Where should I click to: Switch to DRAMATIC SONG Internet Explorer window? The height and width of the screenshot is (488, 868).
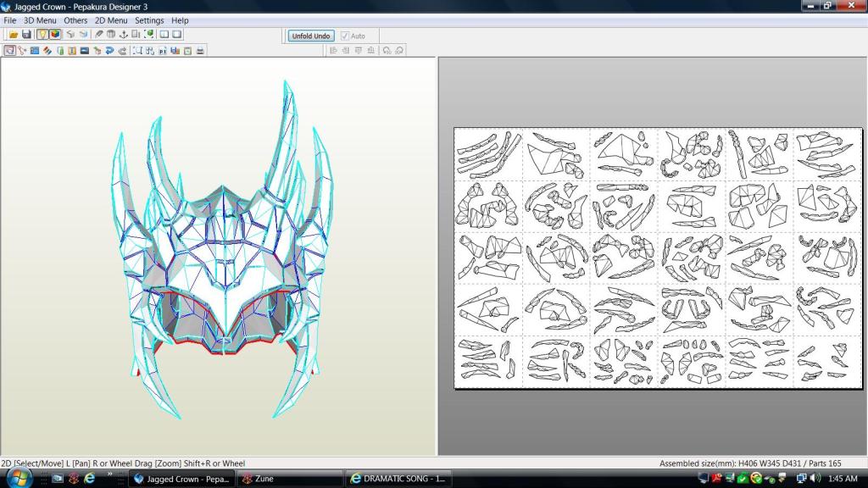[x=398, y=480]
